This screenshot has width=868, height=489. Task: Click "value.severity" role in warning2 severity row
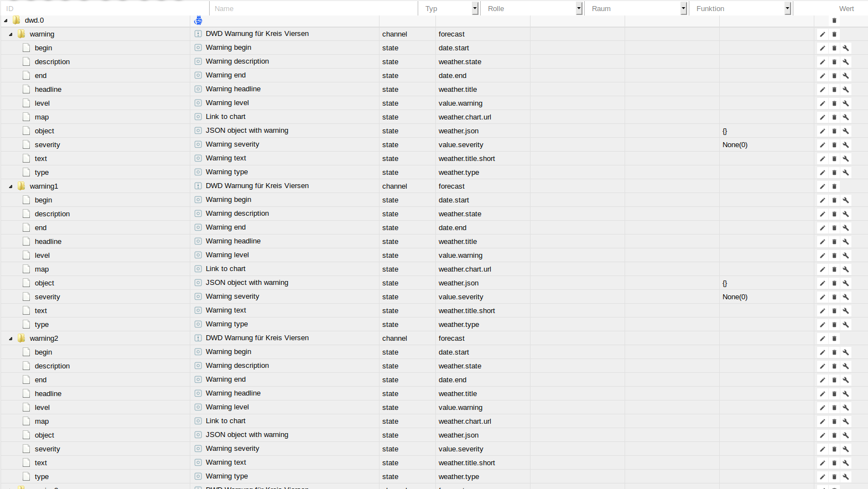461,449
